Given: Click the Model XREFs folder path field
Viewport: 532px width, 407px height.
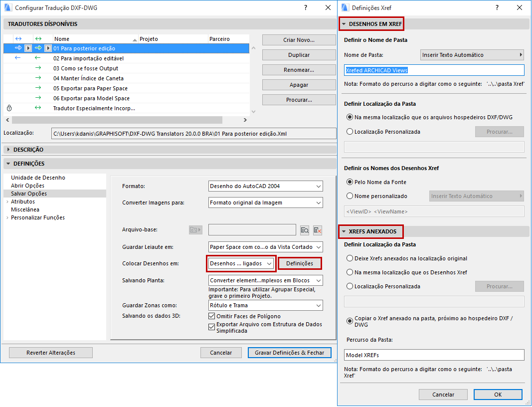Looking at the screenshot, I should [x=434, y=355].
